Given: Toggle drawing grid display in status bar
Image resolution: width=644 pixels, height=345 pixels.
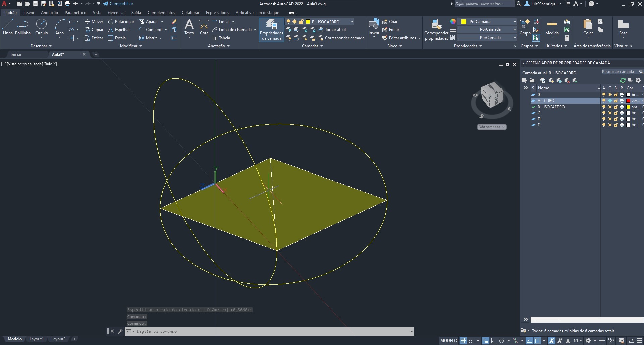Looking at the screenshot, I should 463,341.
